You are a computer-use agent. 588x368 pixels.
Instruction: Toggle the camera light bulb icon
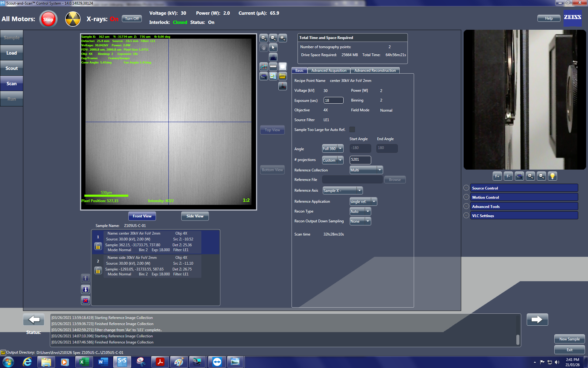click(x=552, y=176)
